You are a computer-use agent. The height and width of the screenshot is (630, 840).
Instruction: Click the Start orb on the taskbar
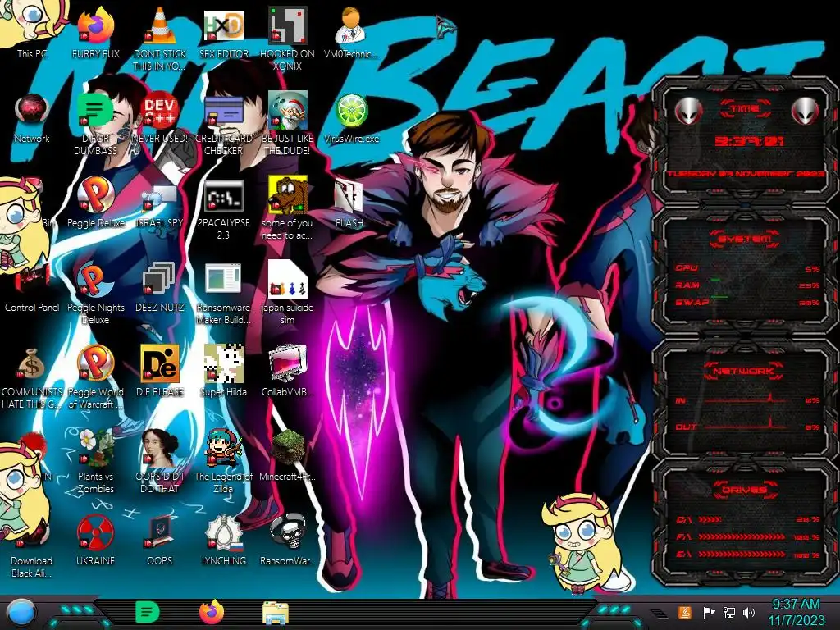(21, 613)
